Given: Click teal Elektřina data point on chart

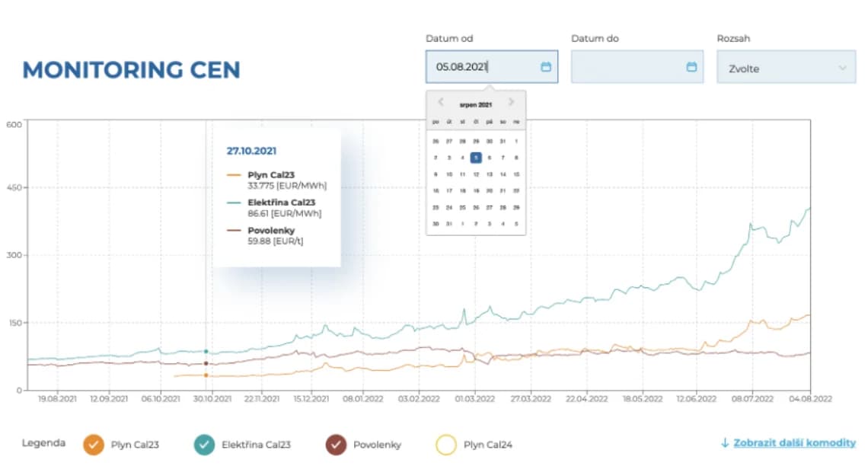Looking at the screenshot, I should 206,351.
